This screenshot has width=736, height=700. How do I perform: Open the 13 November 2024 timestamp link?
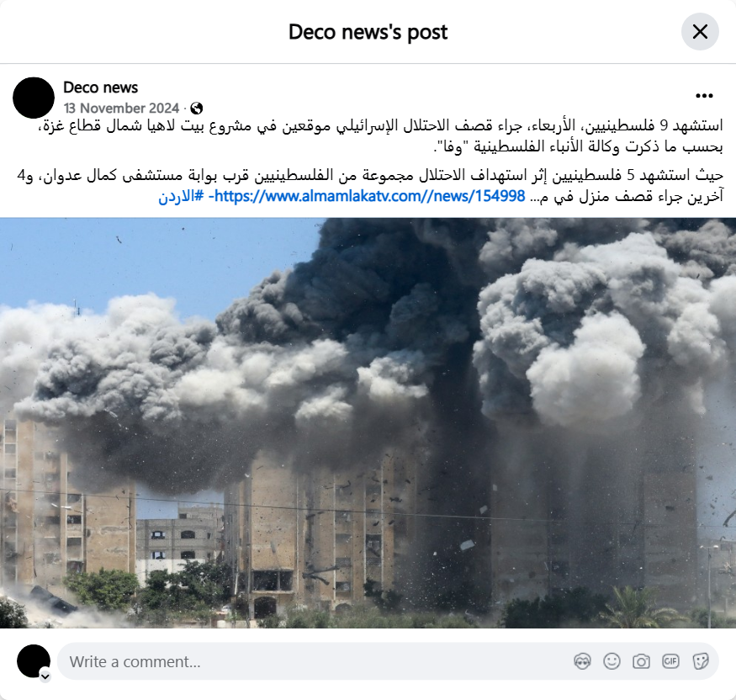122,109
